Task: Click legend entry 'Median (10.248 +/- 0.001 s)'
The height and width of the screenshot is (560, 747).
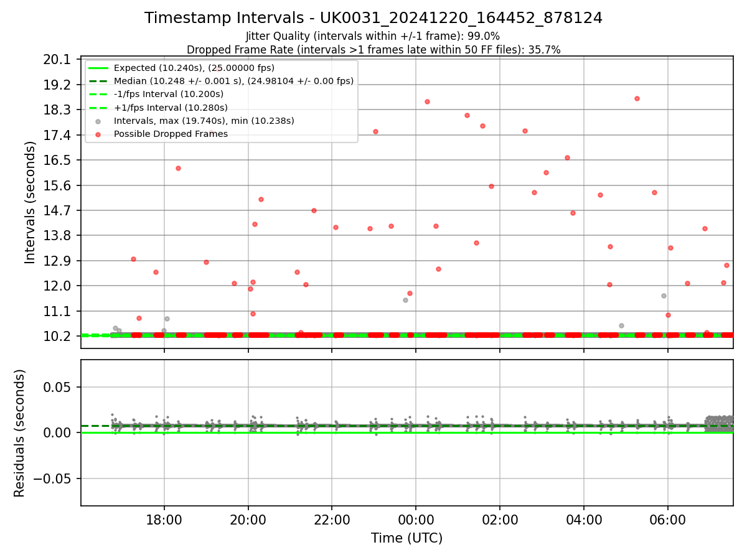Action: click(x=233, y=81)
